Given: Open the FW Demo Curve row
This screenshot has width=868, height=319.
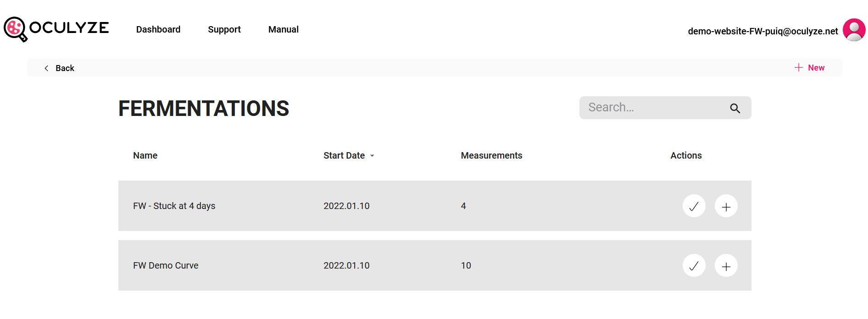Looking at the screenshot, I should [x=434, y=265].
